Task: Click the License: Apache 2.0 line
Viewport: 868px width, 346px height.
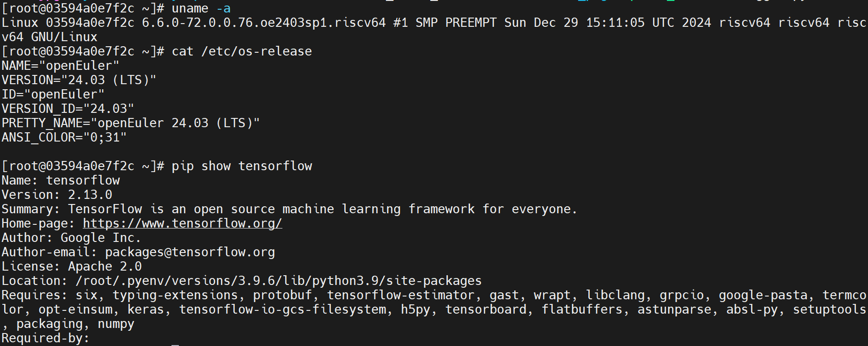Action: pos(72,266)
